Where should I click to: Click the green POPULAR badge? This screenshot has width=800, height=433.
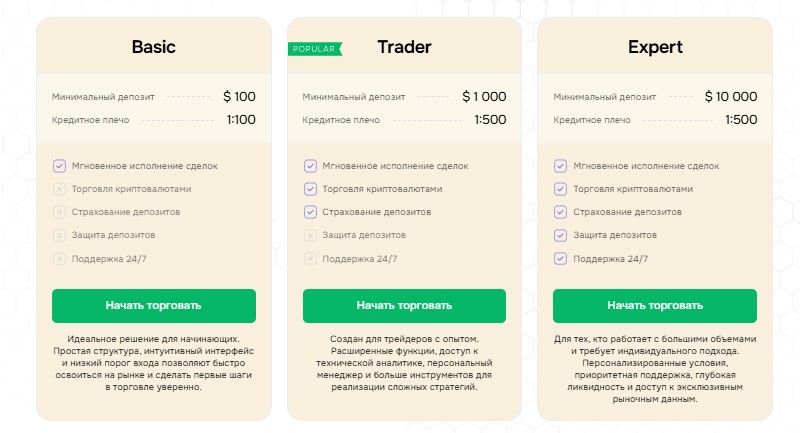(314, 48)
